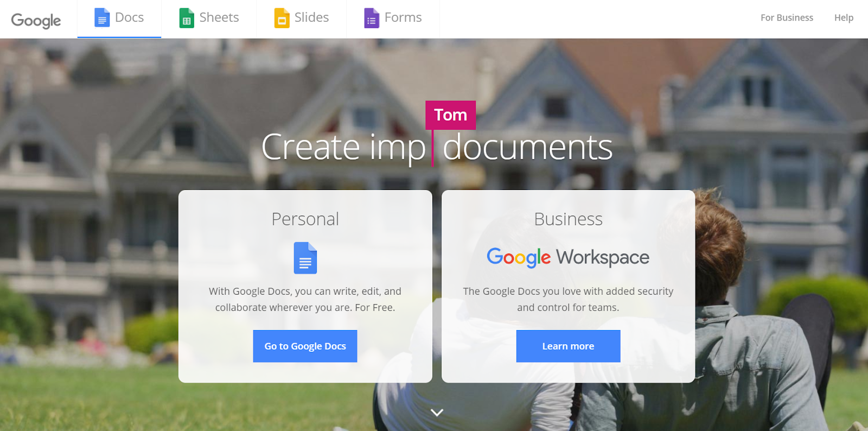Switch to the Slides tab label

pos(311,17)
